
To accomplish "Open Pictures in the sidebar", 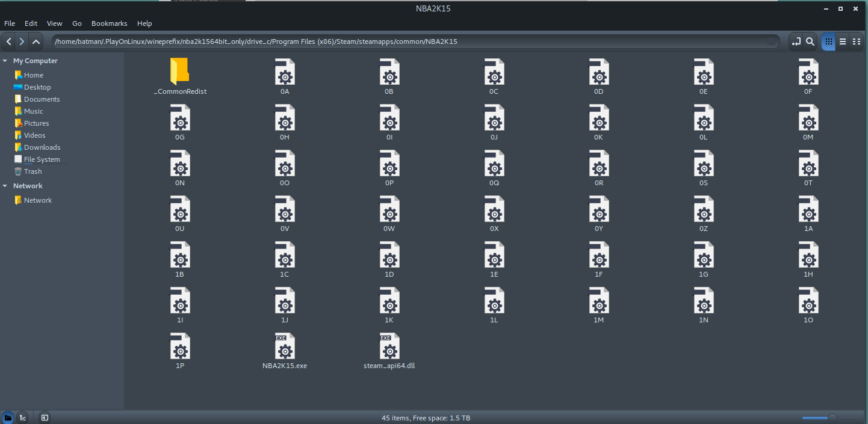I will point(36,123).
